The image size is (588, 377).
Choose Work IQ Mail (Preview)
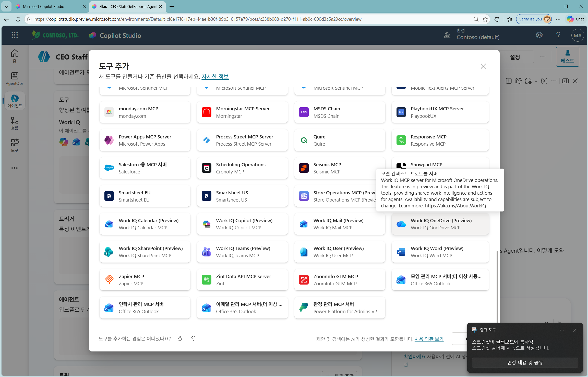(340, 224)
